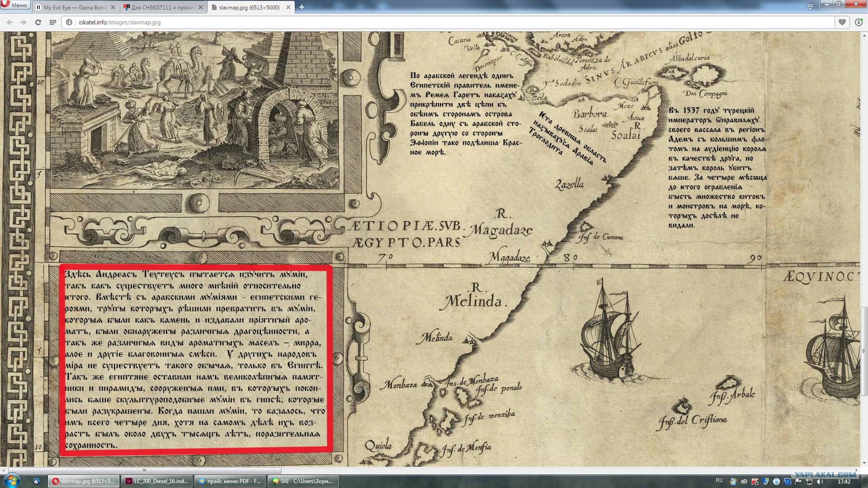Screen dimensions: 868x488
Task: Click the Ins. del Cristiana label
Action: click(x=692, y=422)
